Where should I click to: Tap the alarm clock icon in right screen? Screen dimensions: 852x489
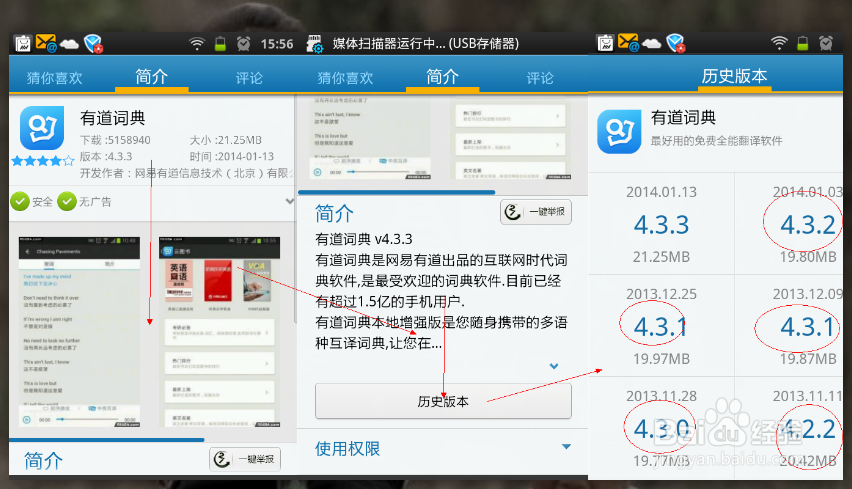pyautogui.click(x=826, y=43)
